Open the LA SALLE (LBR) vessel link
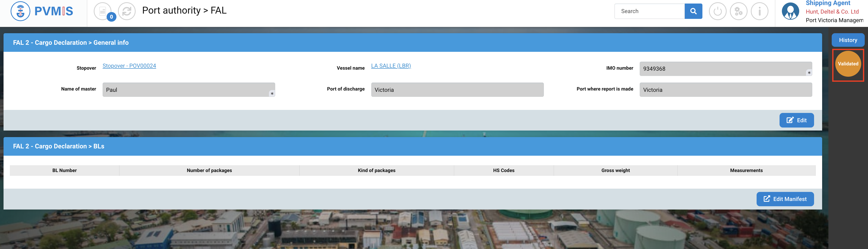Image resolution: width=868 pixels, height=249 pixels. coord(391,66)
